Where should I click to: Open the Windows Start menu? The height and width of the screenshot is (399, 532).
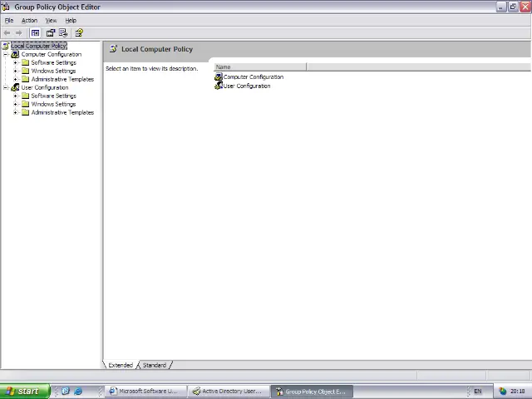point(25,392)
